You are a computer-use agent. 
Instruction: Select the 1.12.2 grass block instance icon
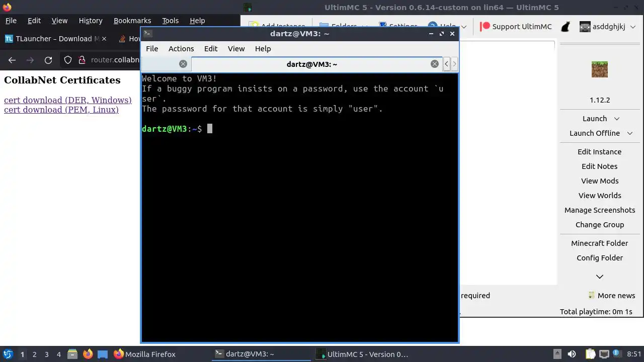click(x=600, y=69)
